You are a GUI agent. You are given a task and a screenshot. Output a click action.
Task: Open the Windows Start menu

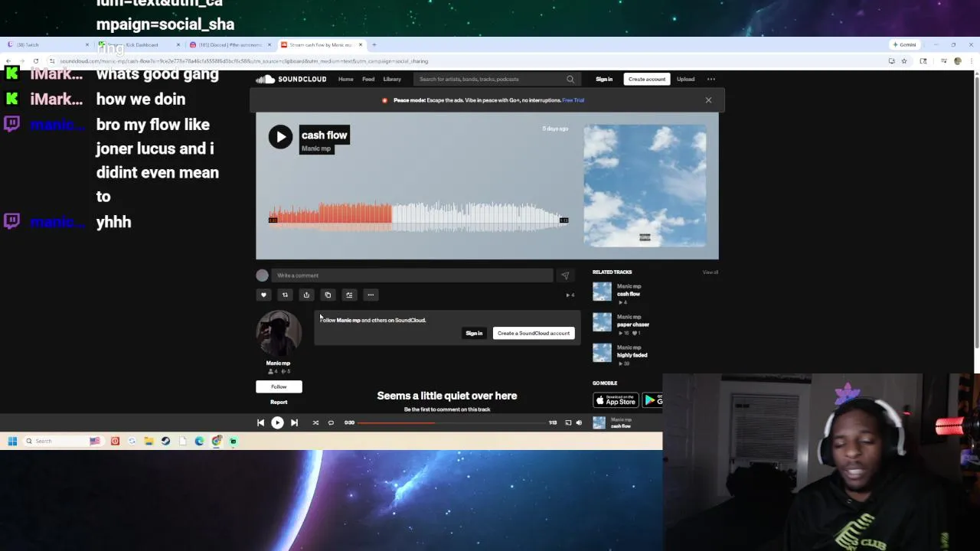(x=12, y=441)
